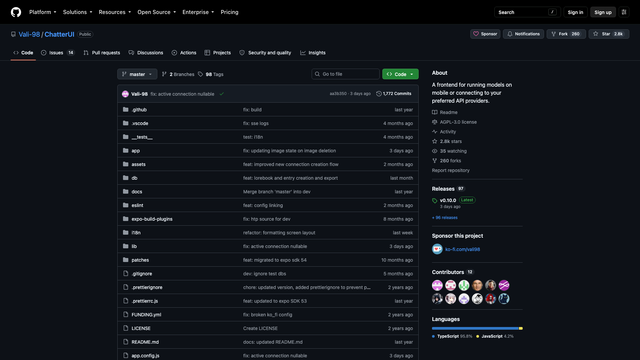
Task: Click the GitHub logo icon
Action: pos(16,12)
